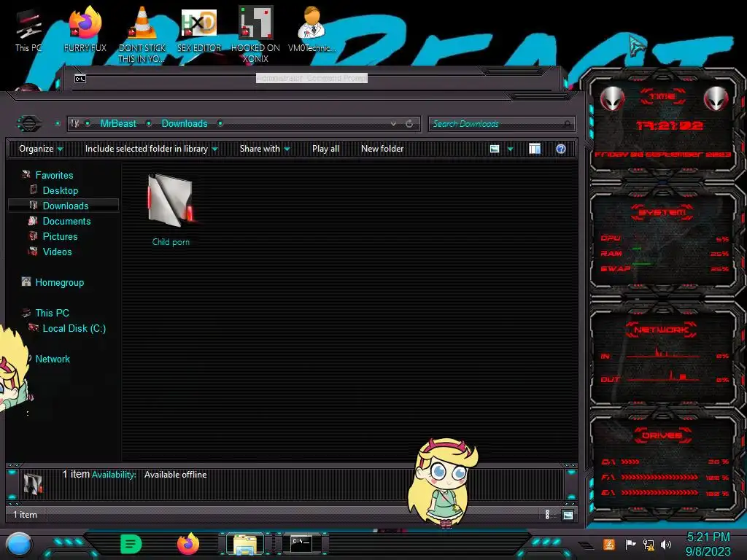Click the SWAP readout in System gadget
747x560 pixels.
665,268
